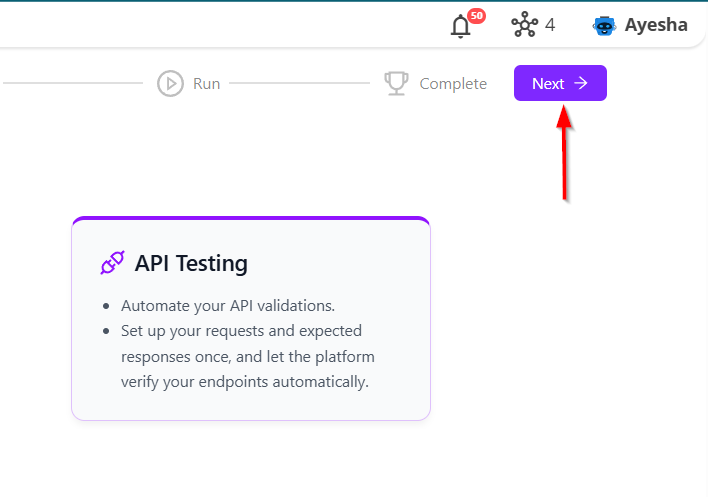The image size is (708, 497).
Task: Select the Run step label
Action: pyautogui.click(x=206, y=84)
